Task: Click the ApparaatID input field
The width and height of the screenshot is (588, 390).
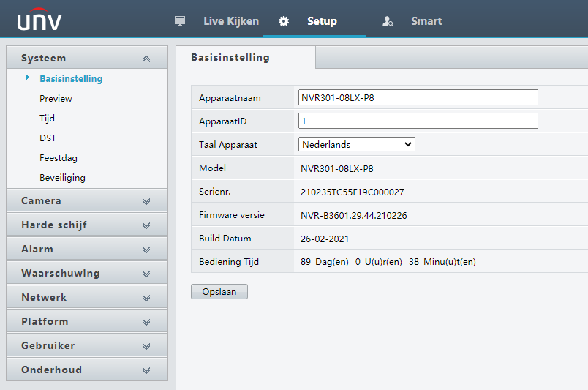Action: pos(418,121)
